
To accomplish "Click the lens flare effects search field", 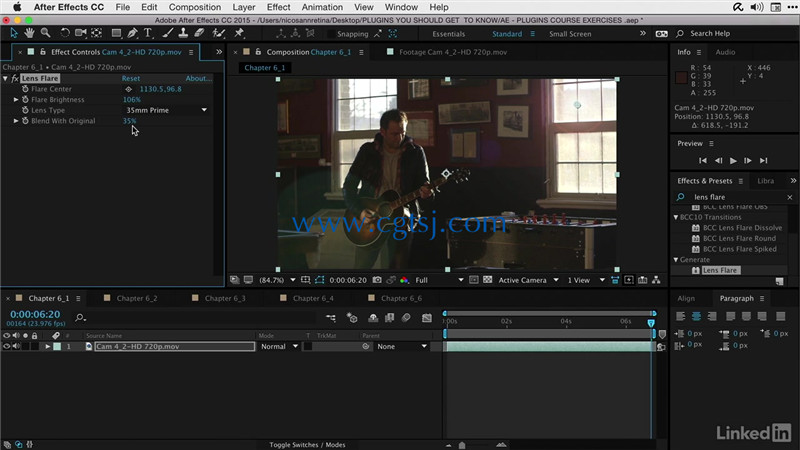I will 735,197.
